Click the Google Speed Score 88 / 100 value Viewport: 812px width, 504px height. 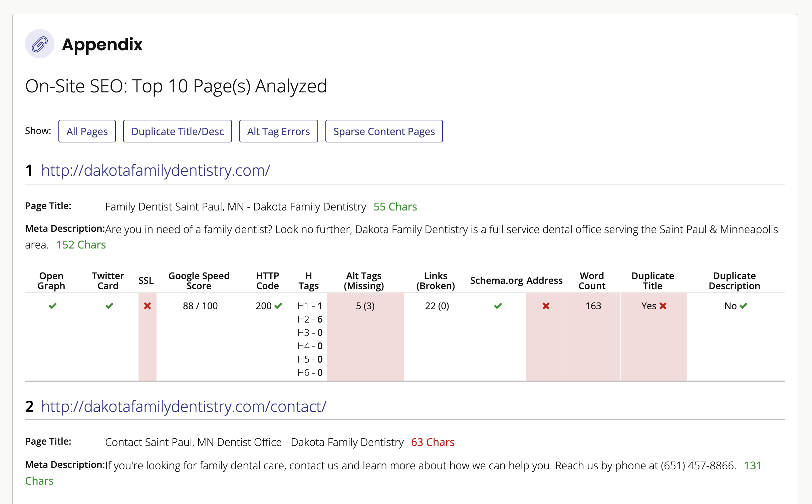[200, 306]
